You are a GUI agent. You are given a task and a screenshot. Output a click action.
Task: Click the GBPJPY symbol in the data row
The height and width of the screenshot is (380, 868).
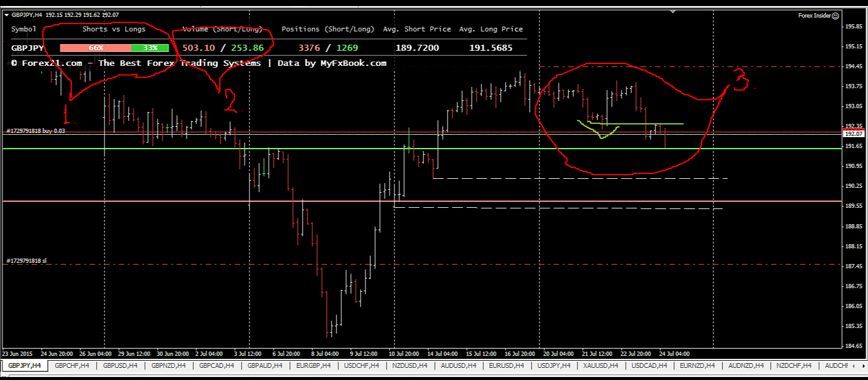pos(27,48)
